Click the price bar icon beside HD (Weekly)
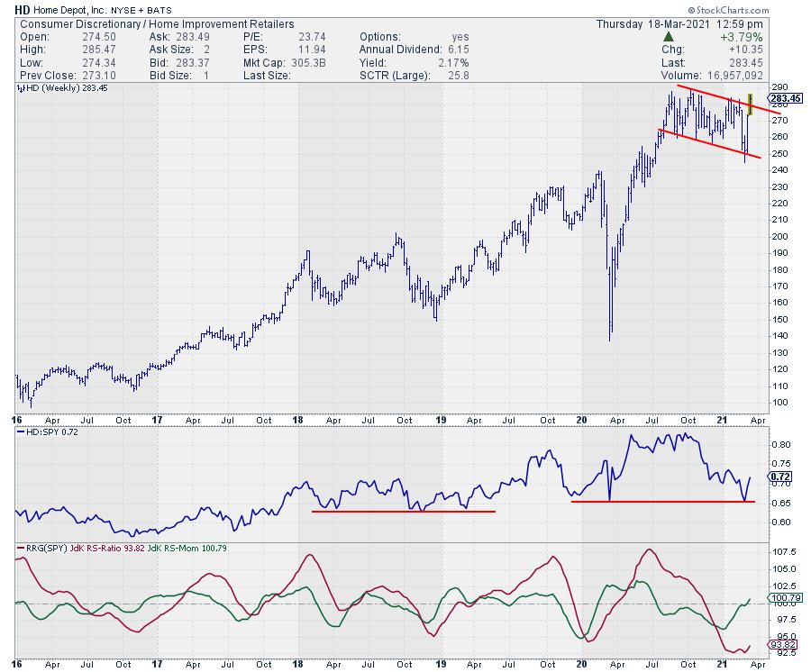 tap(20, 89)
